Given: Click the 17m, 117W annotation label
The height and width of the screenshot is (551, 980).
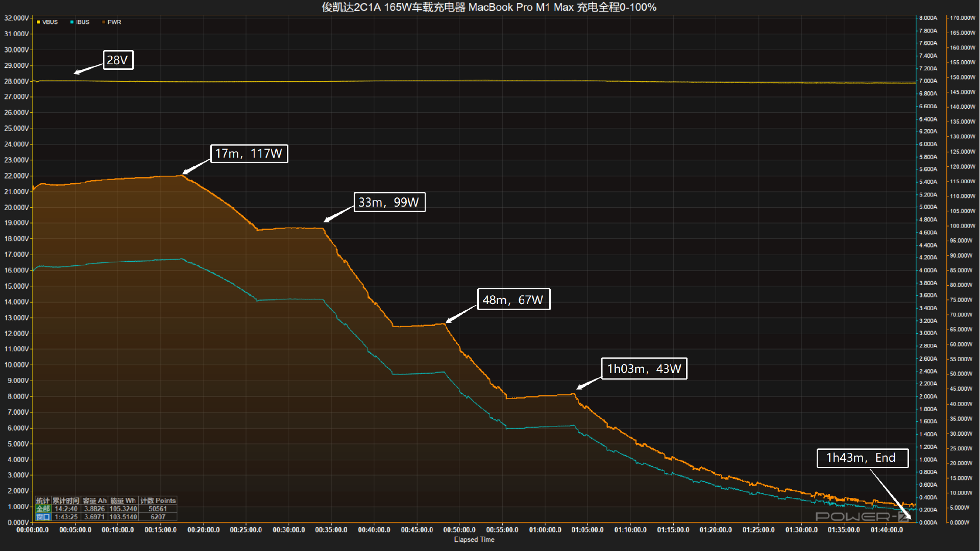Looking at the screenshot, I should pyautogui.click(x=249, y=154).
